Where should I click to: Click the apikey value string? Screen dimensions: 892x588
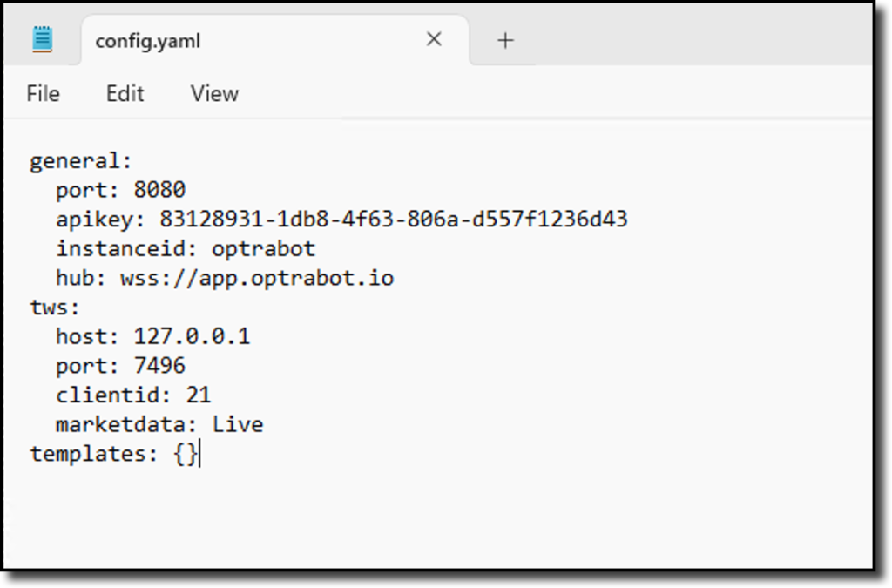393,219
